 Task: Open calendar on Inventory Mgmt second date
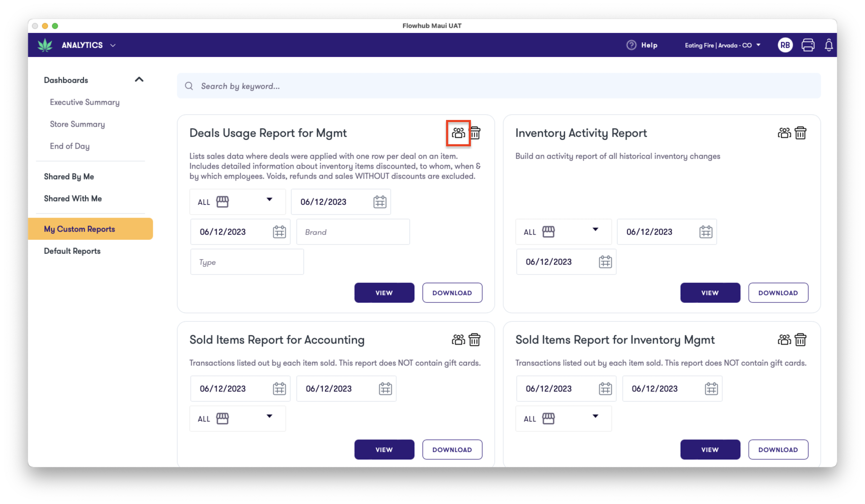tap(711, 389)
